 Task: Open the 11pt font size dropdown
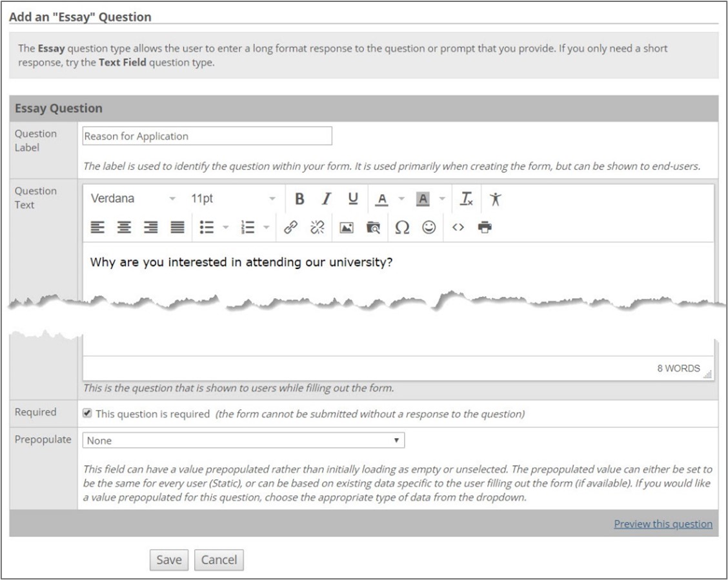tap(233, 199)
